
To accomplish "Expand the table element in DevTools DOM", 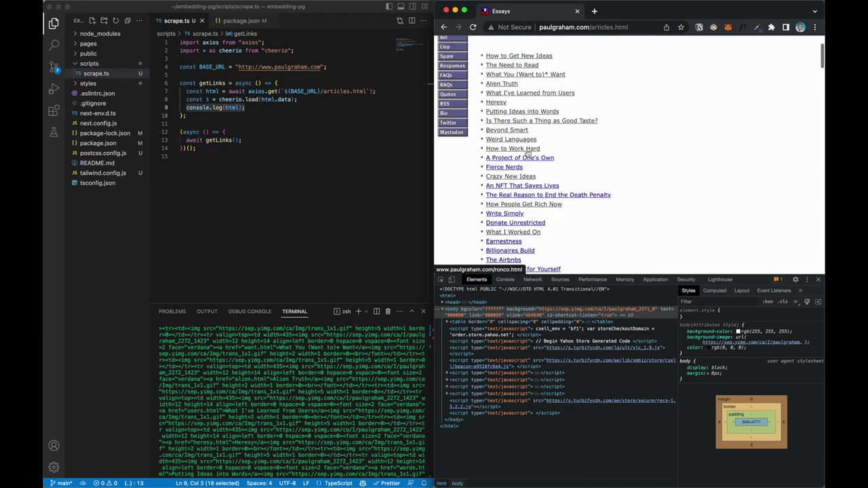I will [x=448, y=321].
